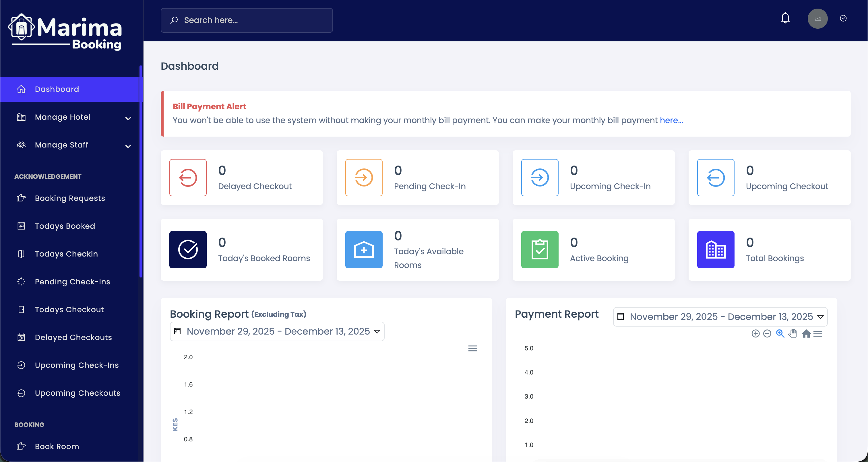The width and height of the screenshot is (868, 462).
Task: Open Payment Report date range dropdown
Action: (720, 317)
